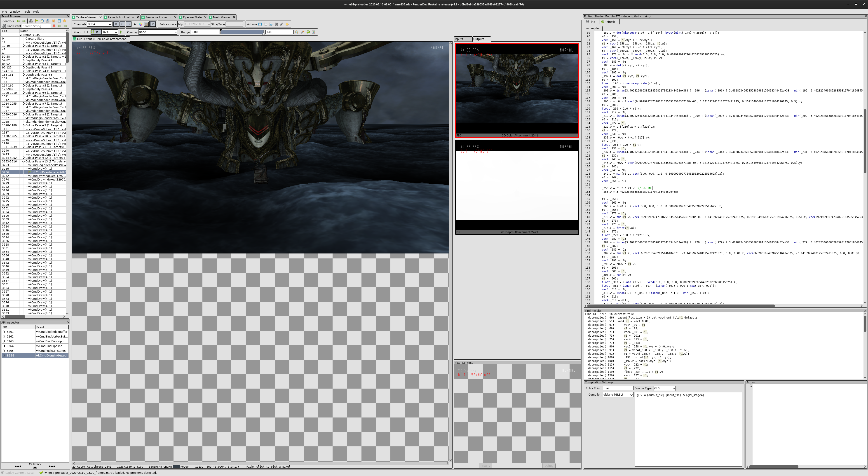
Task: Toggle the checkerboard background button
Action: tap(146, 24)
